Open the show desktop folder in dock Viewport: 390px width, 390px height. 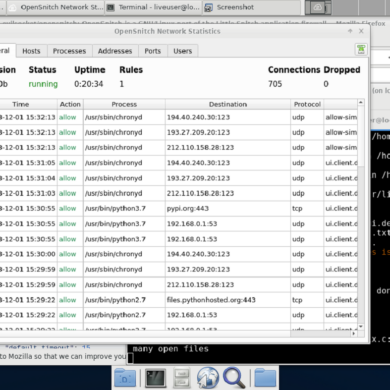click(x=125, y=378)
